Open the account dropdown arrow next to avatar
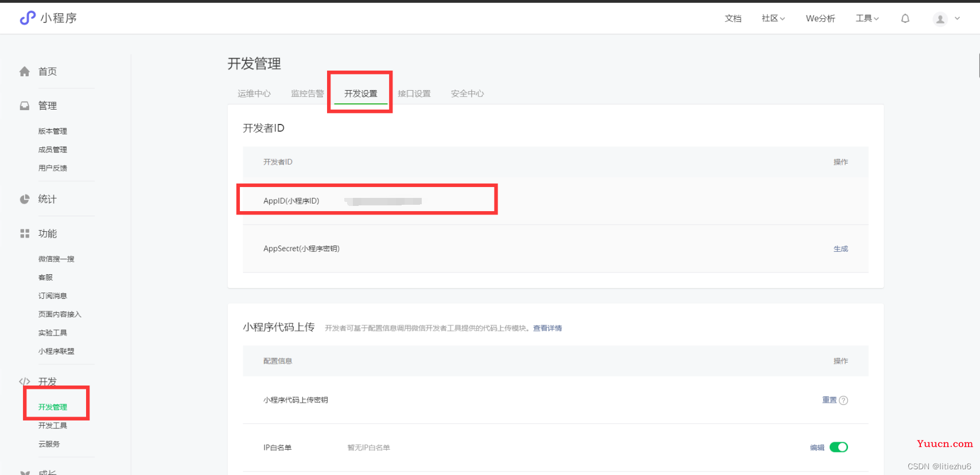 pos(957,18)
